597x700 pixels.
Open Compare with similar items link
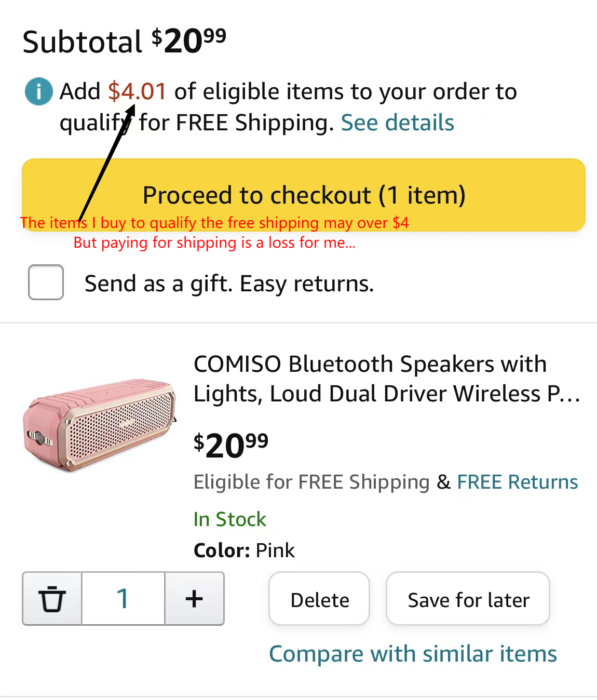pyautogui.click(x=413, y=654)
